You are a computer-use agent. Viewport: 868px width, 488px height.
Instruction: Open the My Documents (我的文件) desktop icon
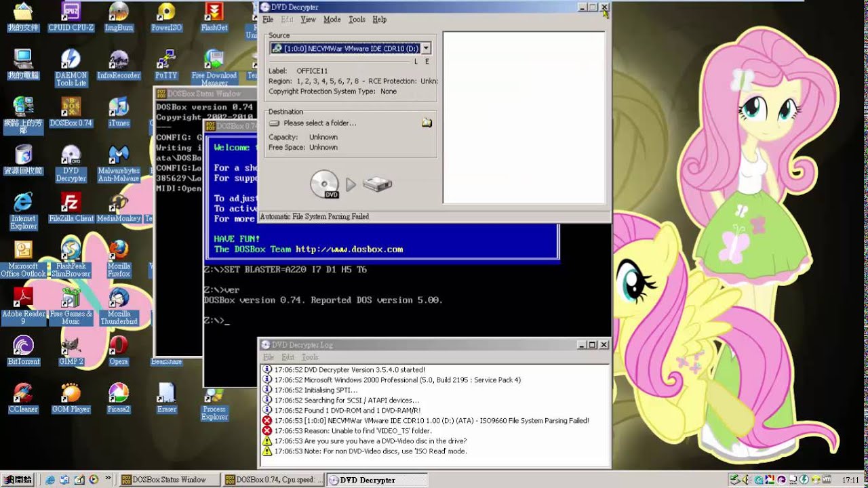tap(24, 18)
